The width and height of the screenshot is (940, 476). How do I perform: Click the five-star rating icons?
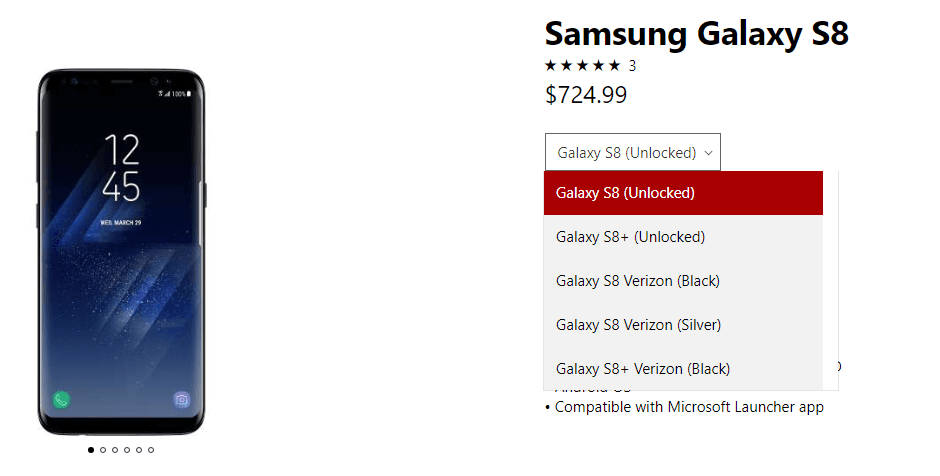point(583,66)
